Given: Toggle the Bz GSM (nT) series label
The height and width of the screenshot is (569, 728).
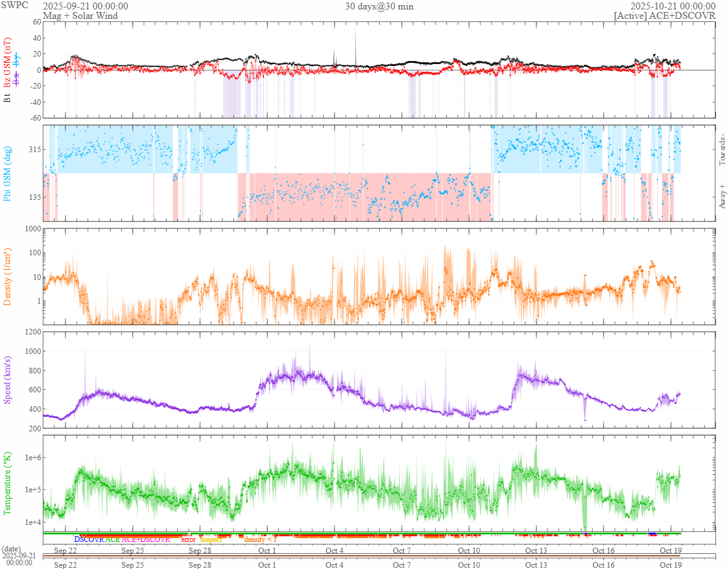Looking at the screenshot, I should (7, 62).
